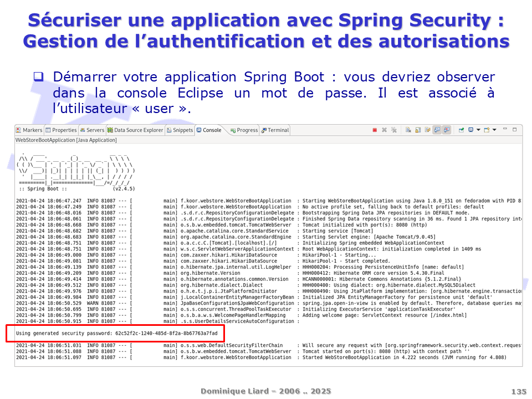Click the Word Wrap icon in console toolbar
This screenshot has width=532, height=399.
427,130
